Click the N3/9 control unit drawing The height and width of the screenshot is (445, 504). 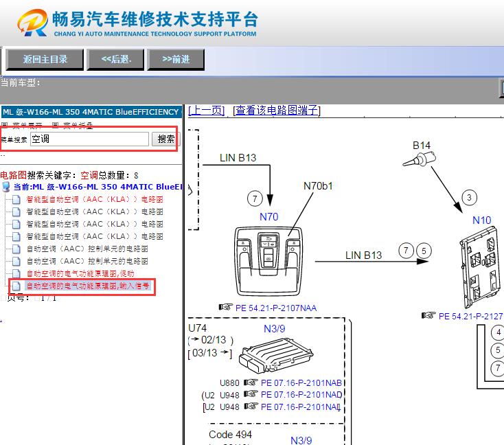point(276,356)
